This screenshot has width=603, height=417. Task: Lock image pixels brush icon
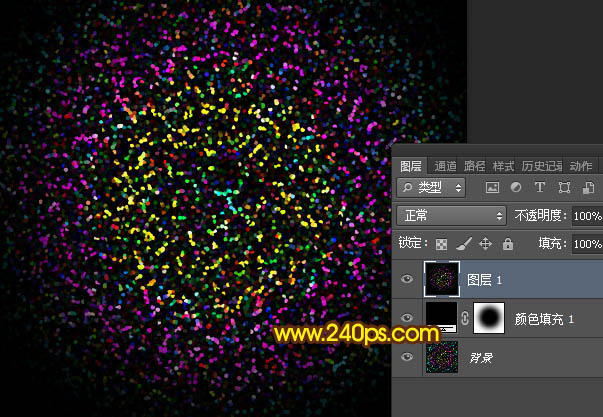point(464,244)
